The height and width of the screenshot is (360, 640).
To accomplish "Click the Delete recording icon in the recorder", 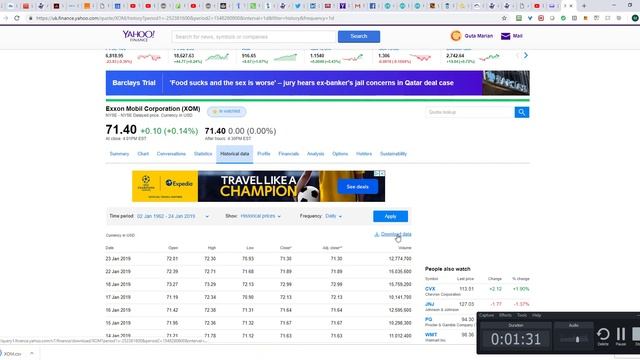I will (x=603, y=335).
